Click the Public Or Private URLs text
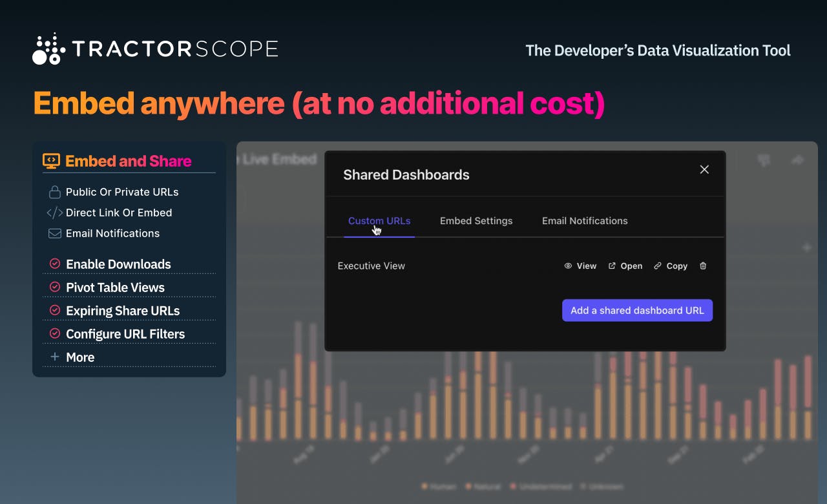The height and width of the screenshot is (504, 827). point(122,192)
